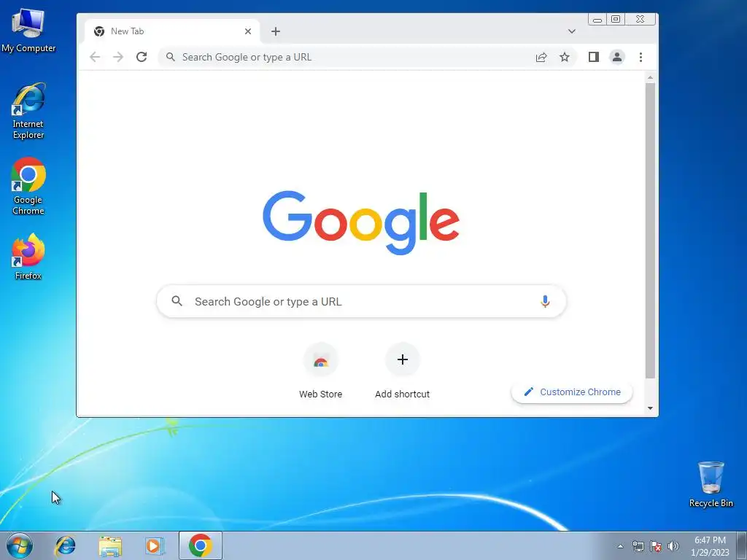Show hidden system tray icons arrow
The height and width of the screenshot is (560, 747).
620,546
